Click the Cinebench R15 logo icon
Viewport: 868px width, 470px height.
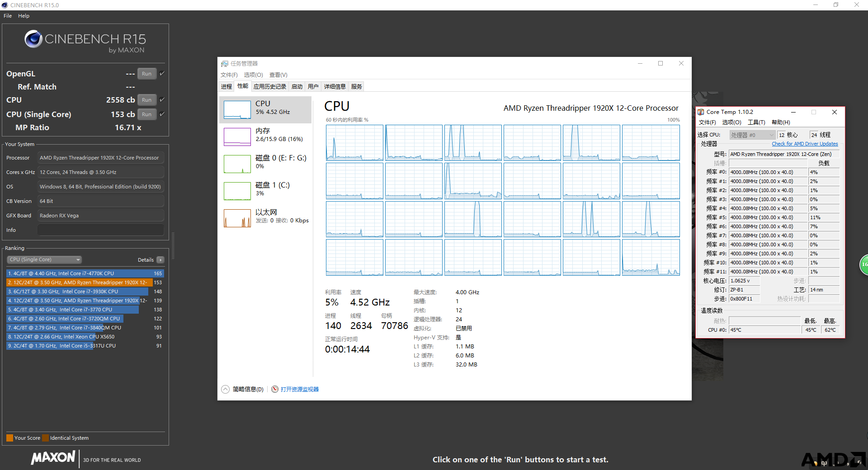click(33, 39)
